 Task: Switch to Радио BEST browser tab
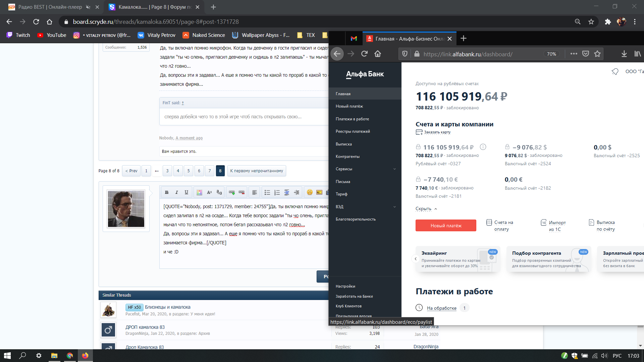[x=50, y=7]
